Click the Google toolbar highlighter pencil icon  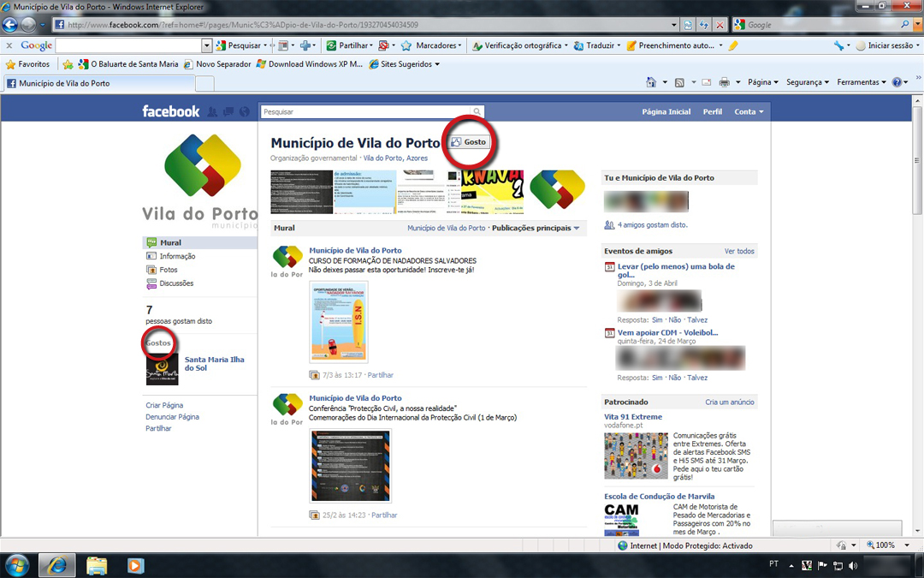tap(733, 45)
